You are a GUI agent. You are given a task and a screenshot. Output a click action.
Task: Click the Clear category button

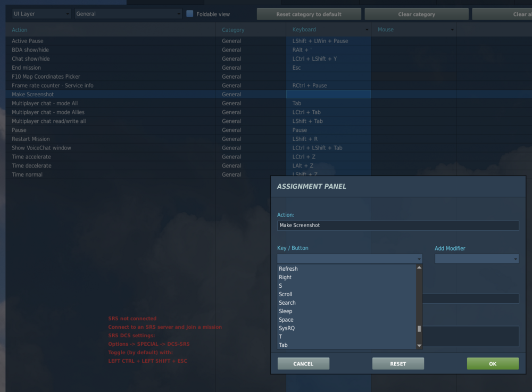point(417,13)
